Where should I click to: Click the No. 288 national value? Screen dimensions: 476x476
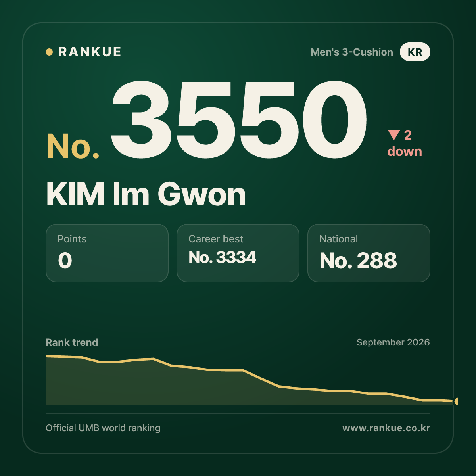358,261
